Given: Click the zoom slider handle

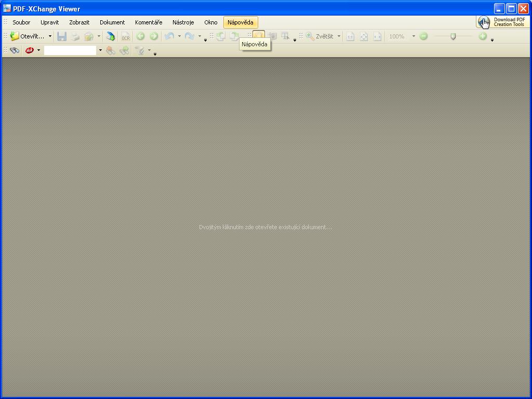Looking at the screenshot, I should [x=453, y=36].
